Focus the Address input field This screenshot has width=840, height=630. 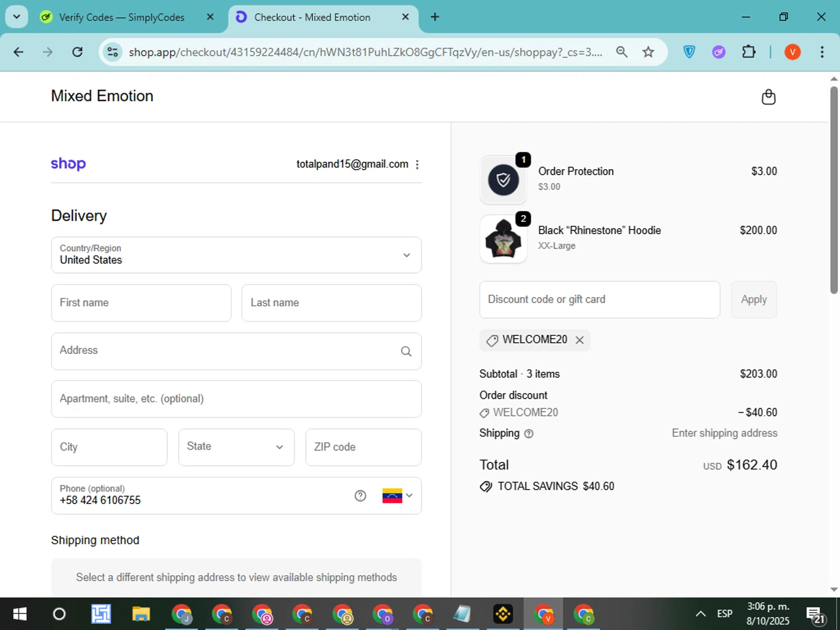coord(236,351)
